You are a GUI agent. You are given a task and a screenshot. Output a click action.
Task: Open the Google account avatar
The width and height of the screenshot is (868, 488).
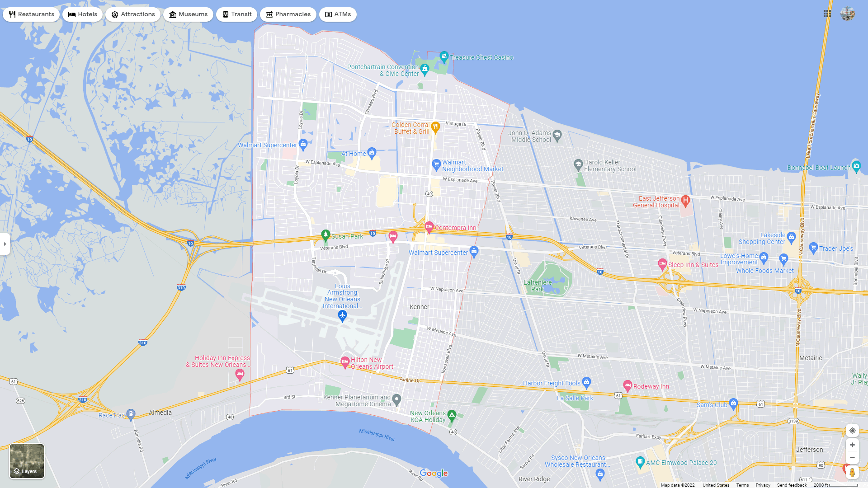click(x=848, y=14)
